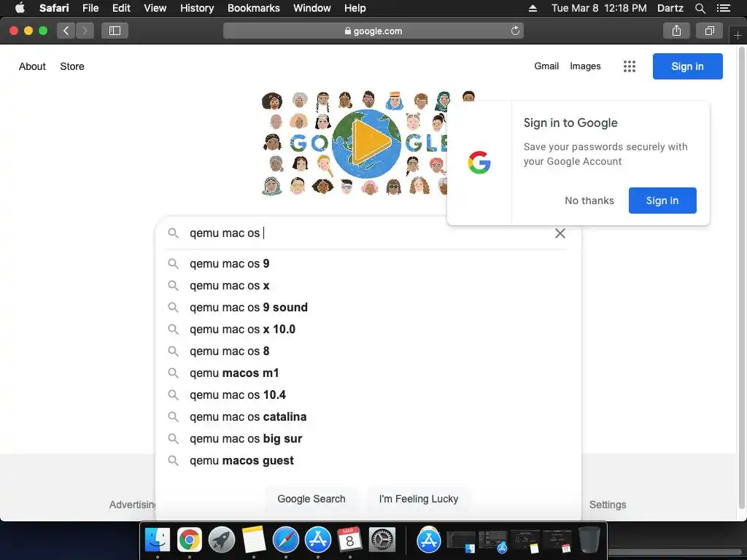Open the Window menu
747x560 pixels.
312,8
